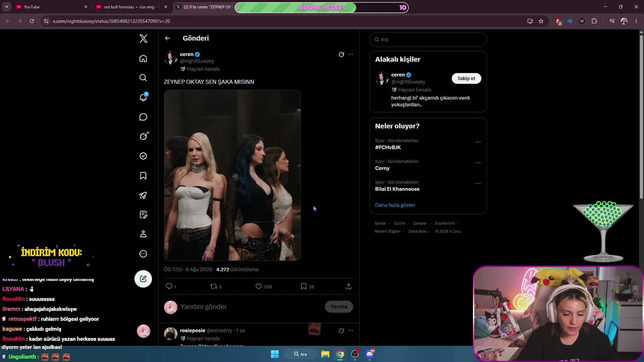Open the More circle icon in sidebar
The image size is (644, 362).
(x=143, y=254)
